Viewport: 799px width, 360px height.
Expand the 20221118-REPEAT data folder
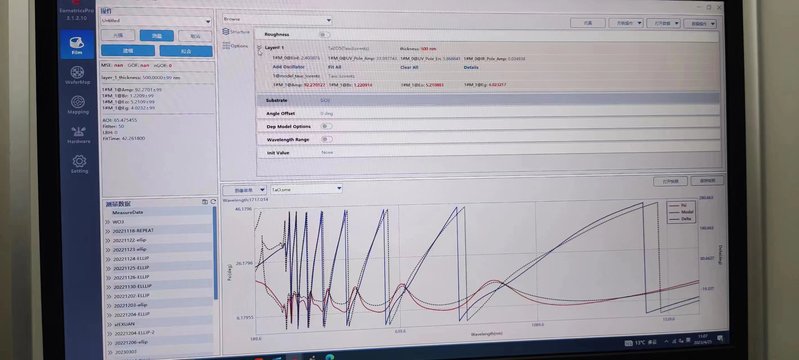point(108,231)
